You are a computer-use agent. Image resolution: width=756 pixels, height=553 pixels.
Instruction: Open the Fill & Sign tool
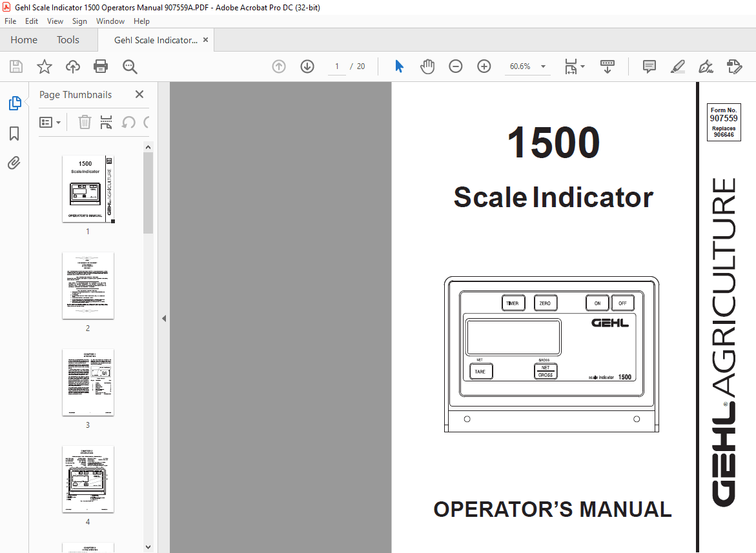click(705, 66)
